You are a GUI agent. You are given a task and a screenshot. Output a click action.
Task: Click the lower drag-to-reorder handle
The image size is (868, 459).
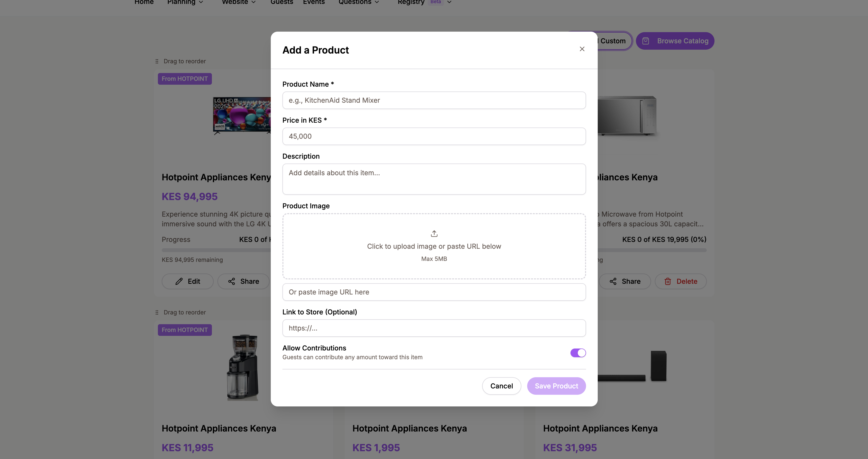pyautogui.click(x=157, y=312)
